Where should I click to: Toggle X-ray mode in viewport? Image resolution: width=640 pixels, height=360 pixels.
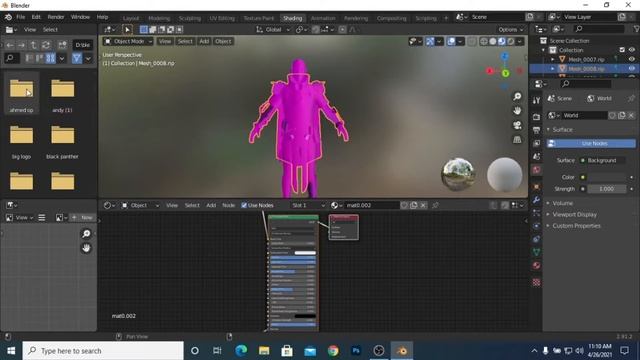472,41
